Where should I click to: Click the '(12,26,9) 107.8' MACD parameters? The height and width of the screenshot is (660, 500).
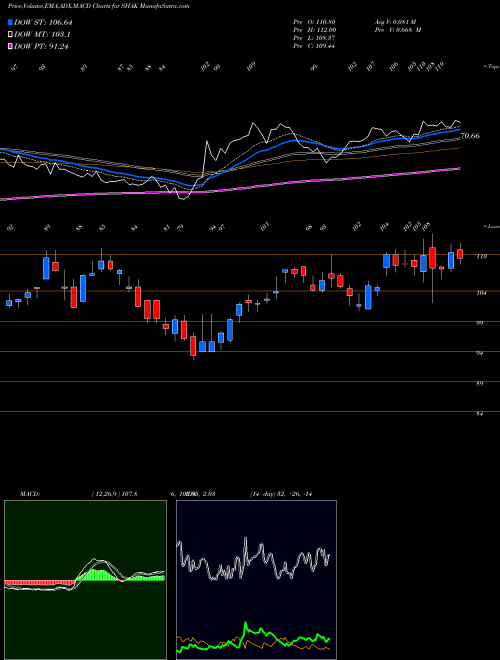point(114,494)
